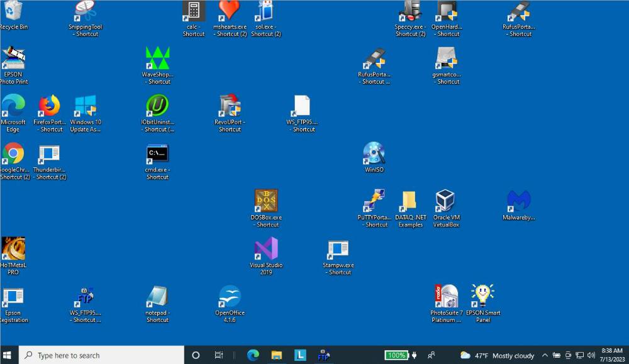This screenshot has width=629, height=364.
Task: Open File Explorer from the taskbar
Action: [x=276, y=355]
